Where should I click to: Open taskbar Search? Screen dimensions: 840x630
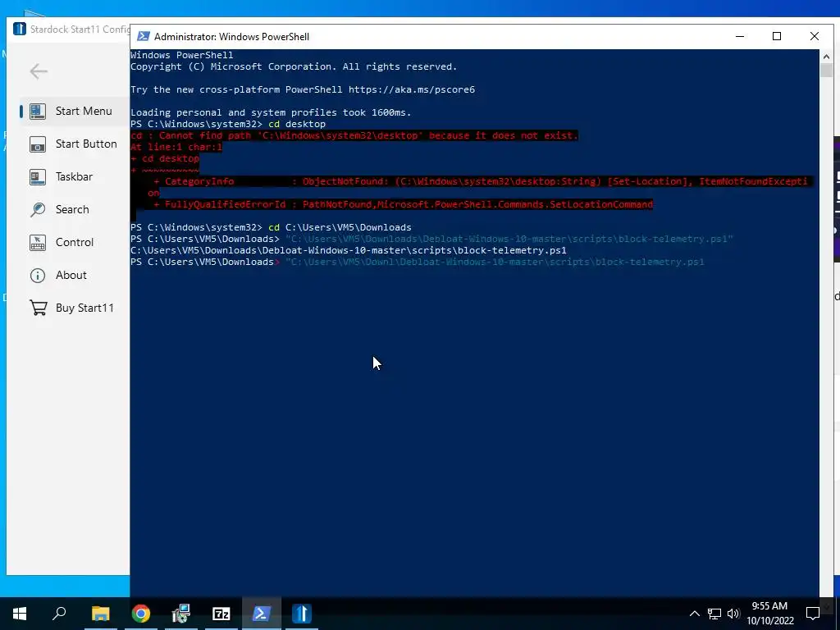pos(59,614)
